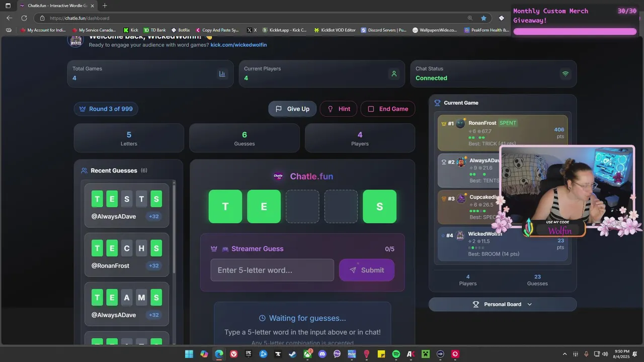Request a Hint
Image resolution: width=644 pixels, height=362 pixels.
[339, 109]
